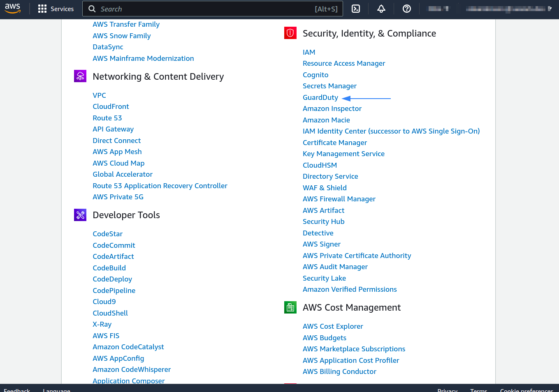The image size is (559, 392).
Task: Open AWS Billing Conductor
Action: coord(339,371)
